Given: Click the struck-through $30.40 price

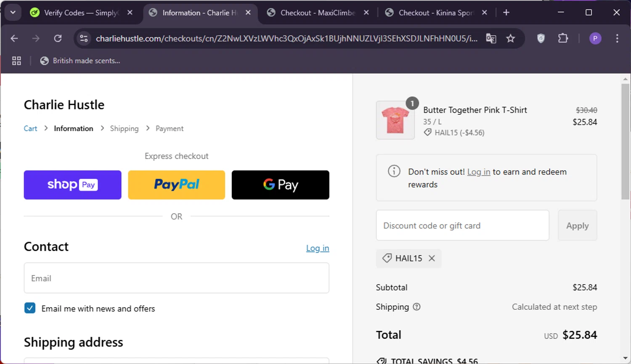Looking at the screenshot, I should pos(586,110).
